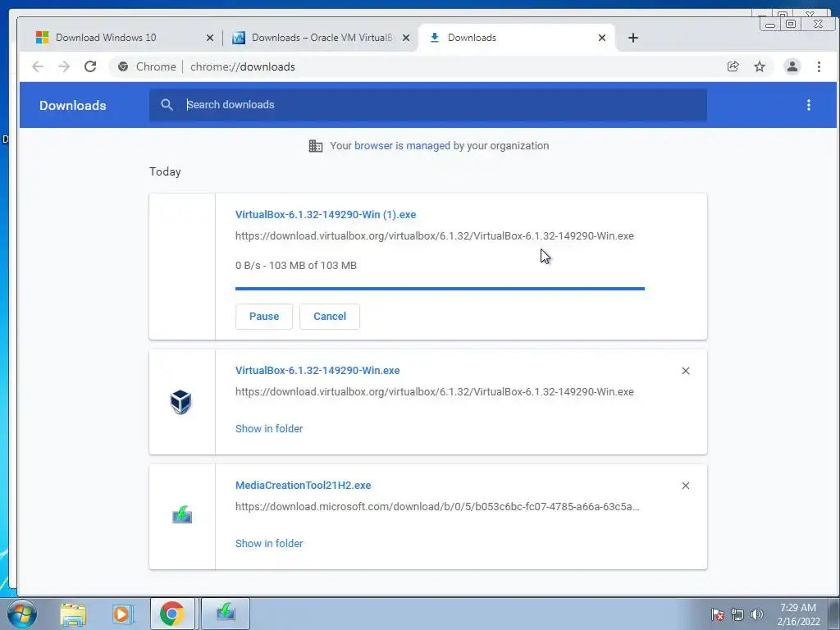
Task: Close the Download Windows 10 tab
Action: coord(210,38)
